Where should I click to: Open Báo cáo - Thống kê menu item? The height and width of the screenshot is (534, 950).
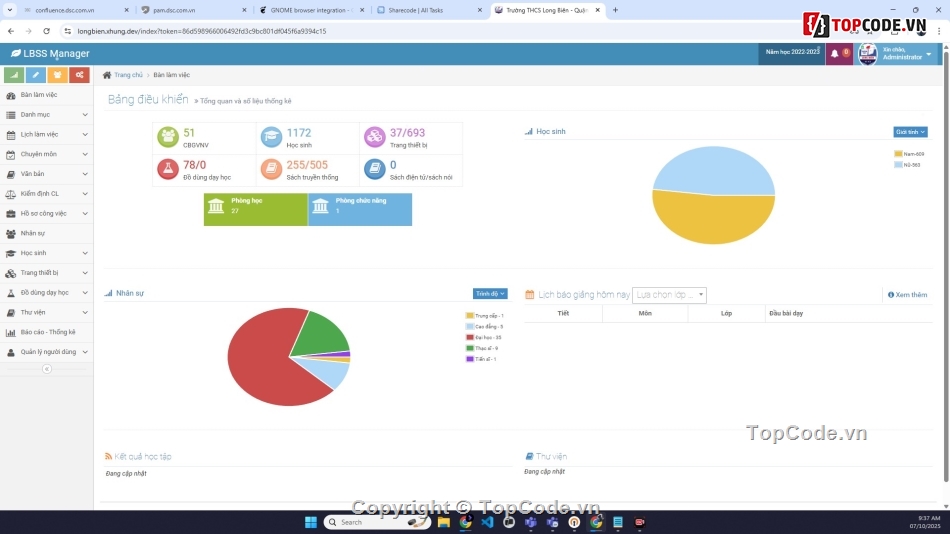pos(47,332)
